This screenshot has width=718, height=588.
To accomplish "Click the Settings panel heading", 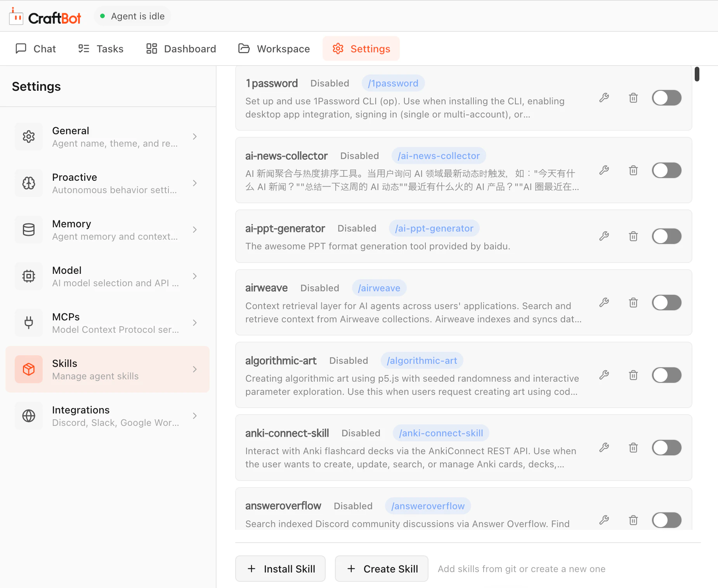I will (36, 86).
